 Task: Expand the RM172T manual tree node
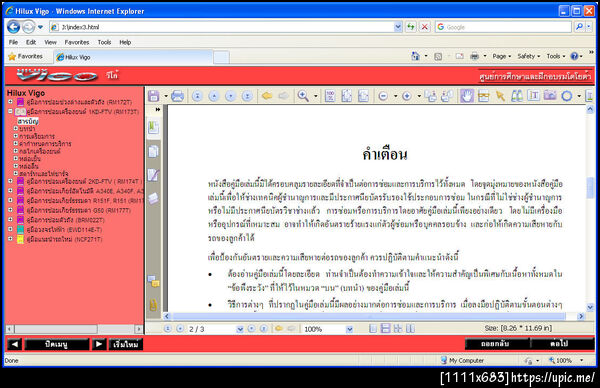pos(11,102)
